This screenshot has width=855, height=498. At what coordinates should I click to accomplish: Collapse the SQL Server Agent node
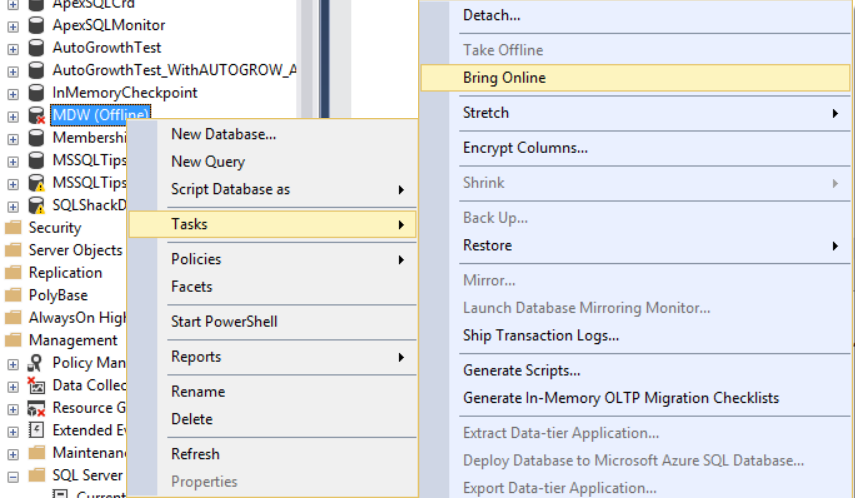13,476
